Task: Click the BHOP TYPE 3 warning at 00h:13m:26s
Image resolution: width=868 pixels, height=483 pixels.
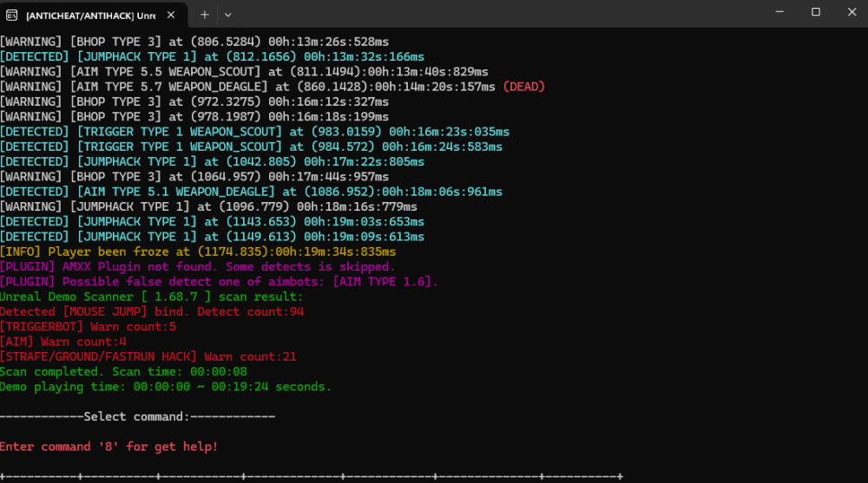Action: [x=194, y=42]
